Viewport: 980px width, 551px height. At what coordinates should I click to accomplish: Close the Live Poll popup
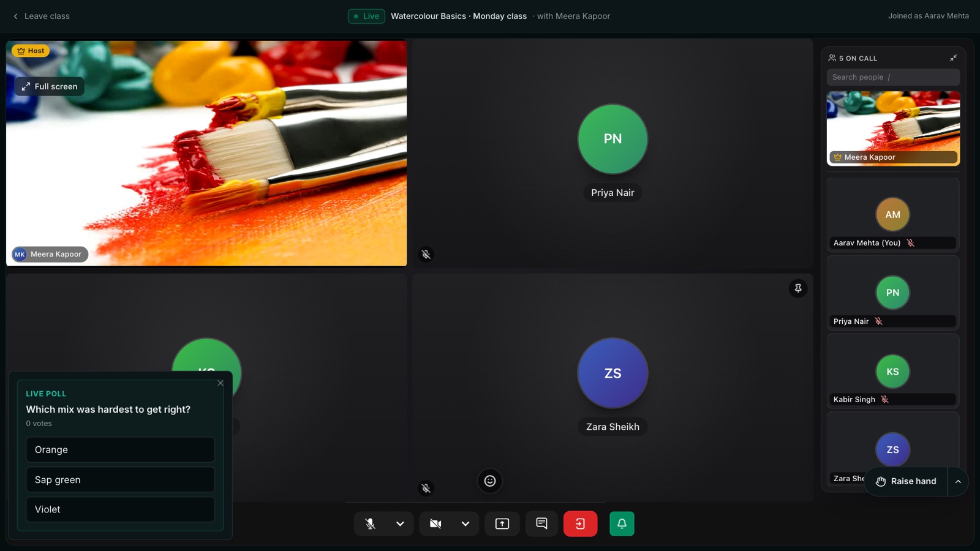point(221,383)
